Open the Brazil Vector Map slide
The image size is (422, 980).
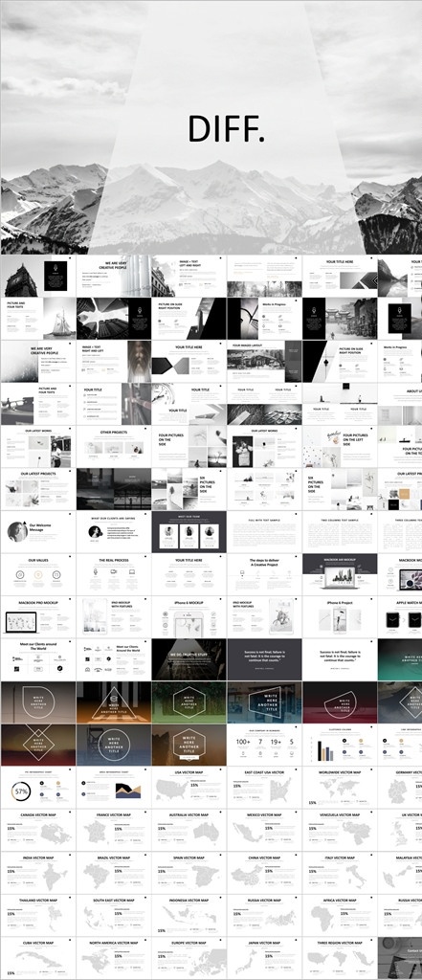pyautogui.click(x=113, y=873)
